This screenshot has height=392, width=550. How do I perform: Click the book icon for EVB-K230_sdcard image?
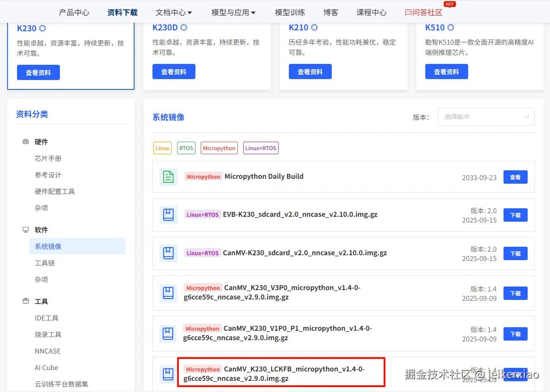168,215
